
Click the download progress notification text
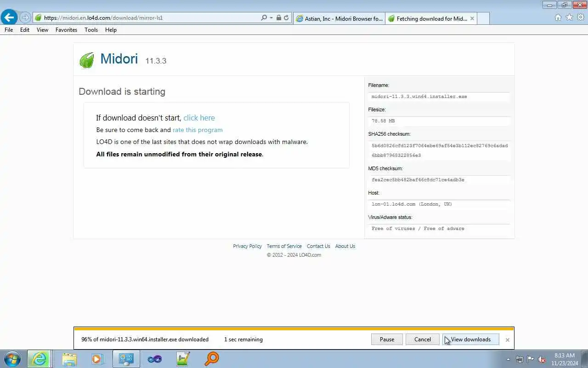tap(145, 339)
